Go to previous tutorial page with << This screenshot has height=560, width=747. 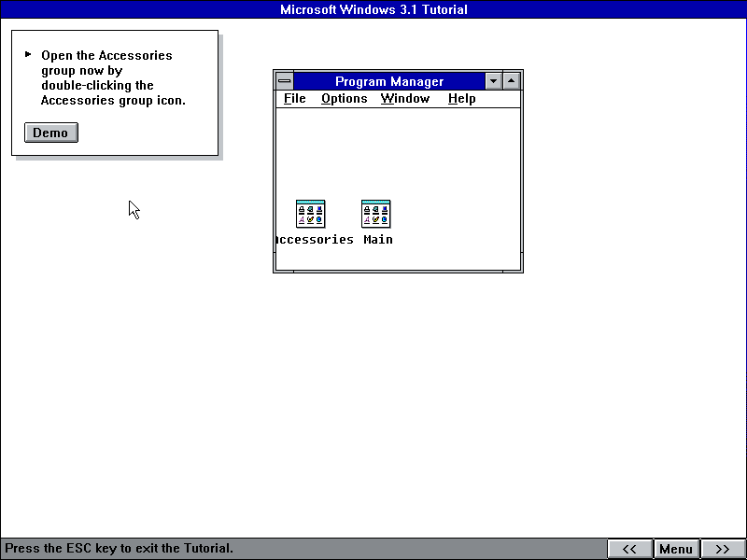click(x=629, y=549)
